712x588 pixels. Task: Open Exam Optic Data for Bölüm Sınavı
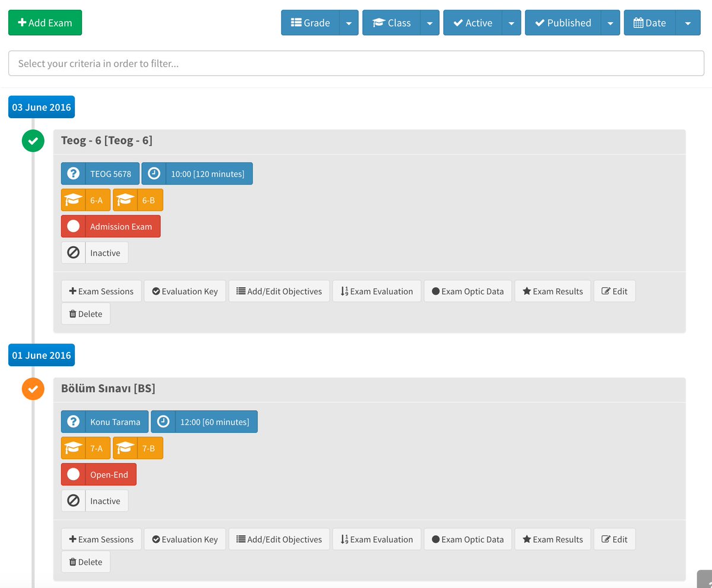468,539
